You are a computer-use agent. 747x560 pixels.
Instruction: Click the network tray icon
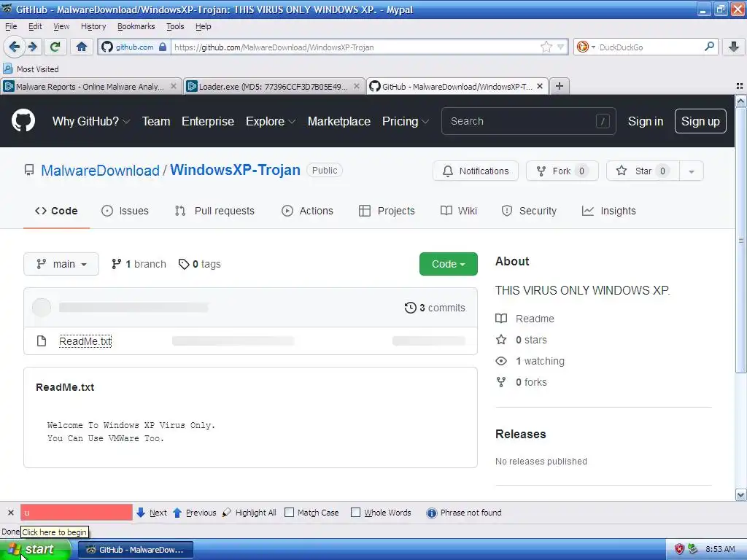693,549
